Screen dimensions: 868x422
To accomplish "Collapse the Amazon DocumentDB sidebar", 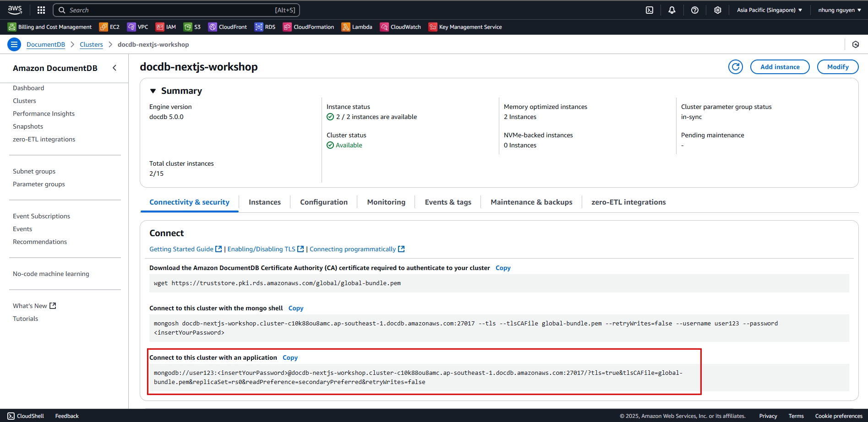I will 115,68.
